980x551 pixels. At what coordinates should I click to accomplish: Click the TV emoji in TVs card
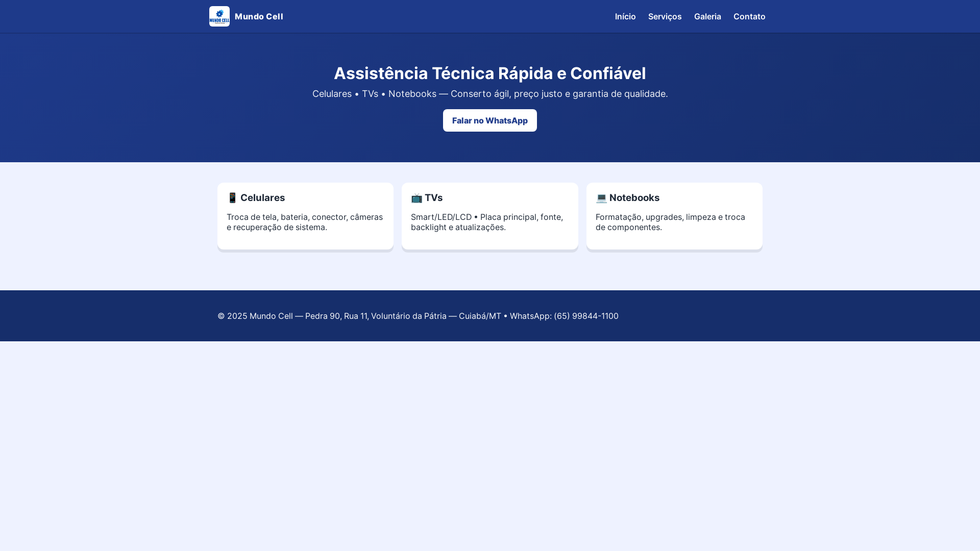416,198
